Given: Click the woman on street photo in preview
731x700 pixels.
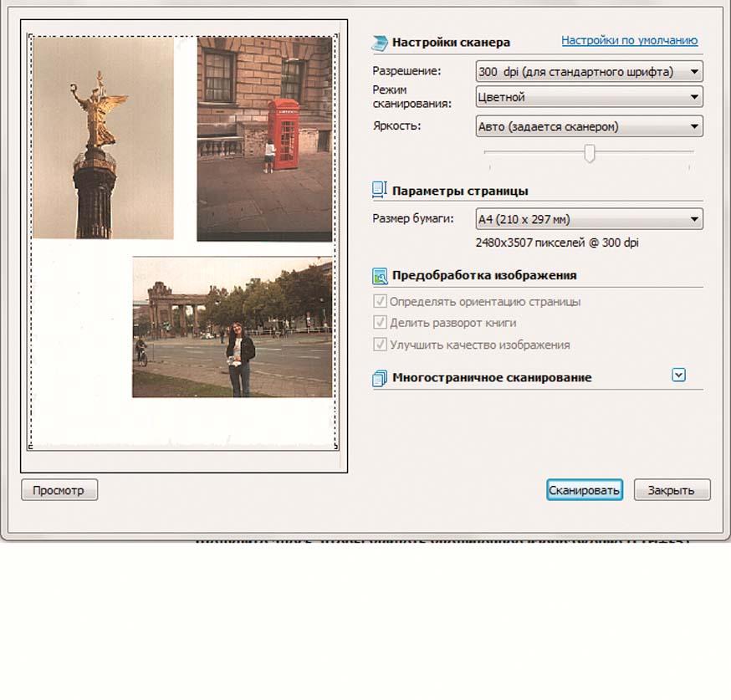Looking at the screenshot, I should click(x=232, y=328).
